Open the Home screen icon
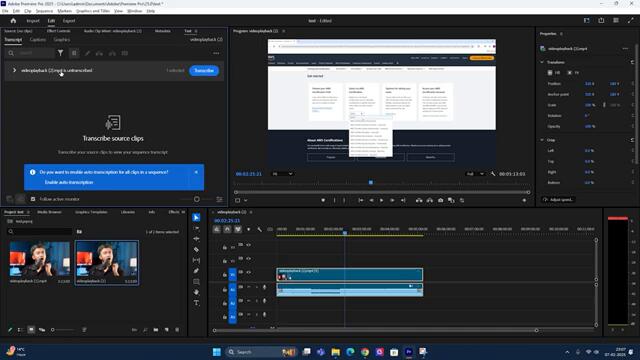 tap(13, 20)
